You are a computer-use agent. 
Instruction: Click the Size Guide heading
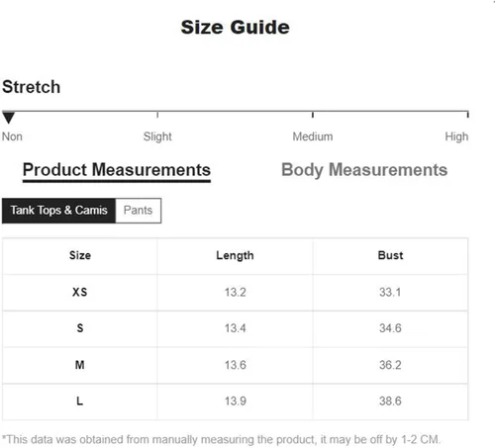pos(236,27)
